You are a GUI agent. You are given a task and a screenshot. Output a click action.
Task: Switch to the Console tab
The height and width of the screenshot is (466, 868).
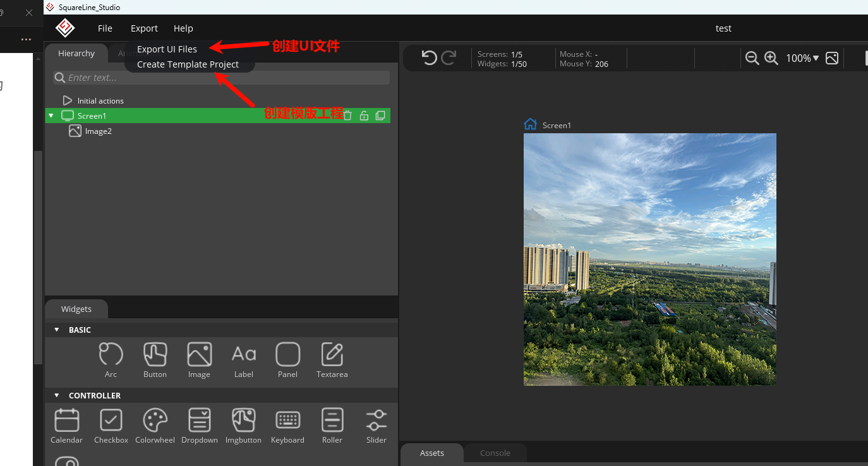[495, 453]
